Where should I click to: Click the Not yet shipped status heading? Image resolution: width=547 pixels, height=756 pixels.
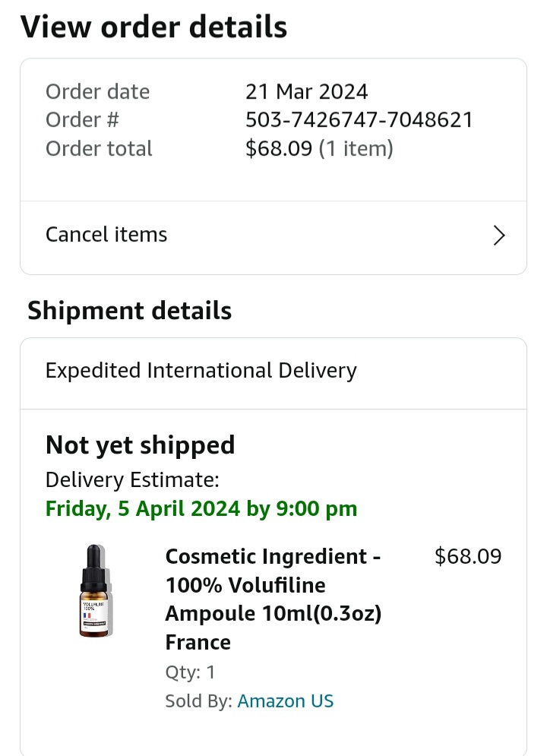[140, 444]
